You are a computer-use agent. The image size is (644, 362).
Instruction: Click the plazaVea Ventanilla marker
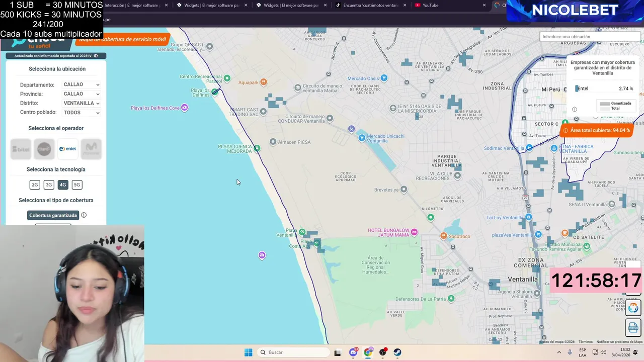(x=538, y=235)
